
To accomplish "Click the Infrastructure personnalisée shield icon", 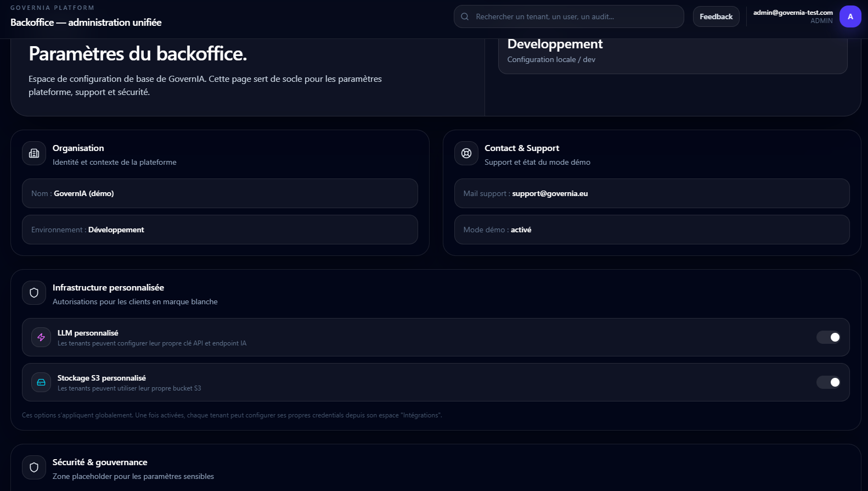I will pyautogui.click(x=34, y=293).
